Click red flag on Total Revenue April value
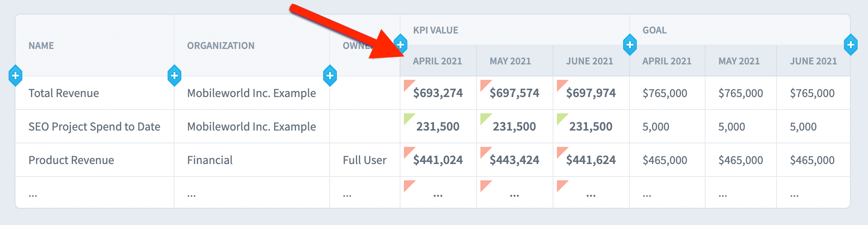The height and width of the screenshot is (225, 868). tap(408, 84)
